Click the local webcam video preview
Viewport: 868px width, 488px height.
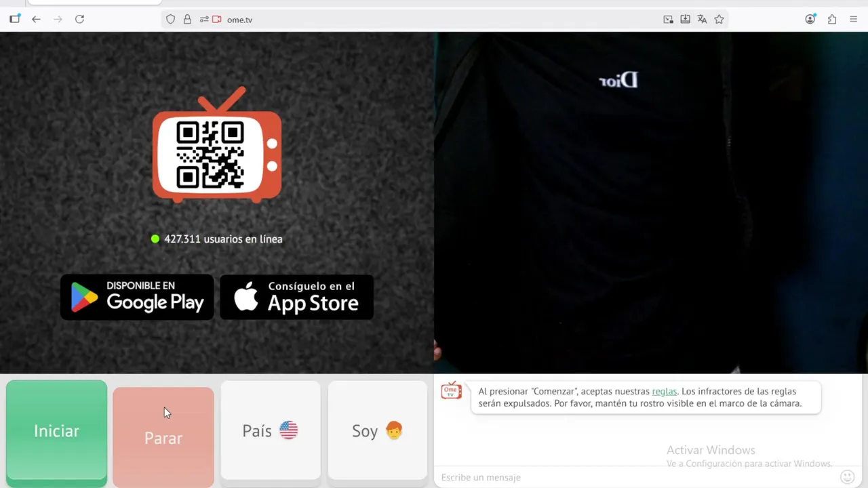(x=651, y=203)
